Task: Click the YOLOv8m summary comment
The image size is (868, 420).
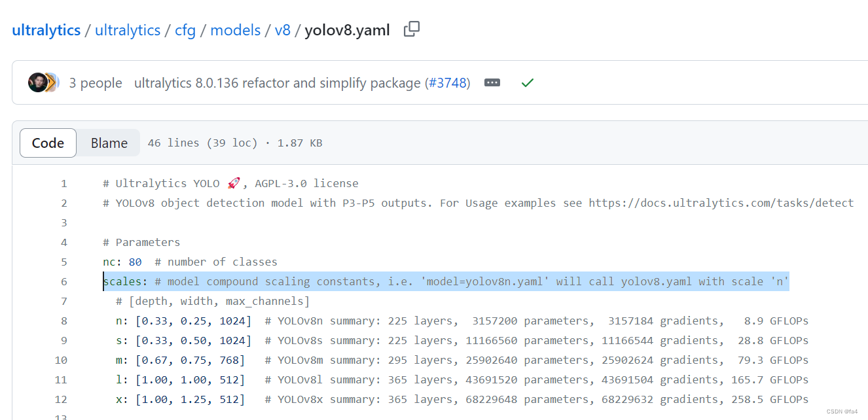Action: point(537,360)
